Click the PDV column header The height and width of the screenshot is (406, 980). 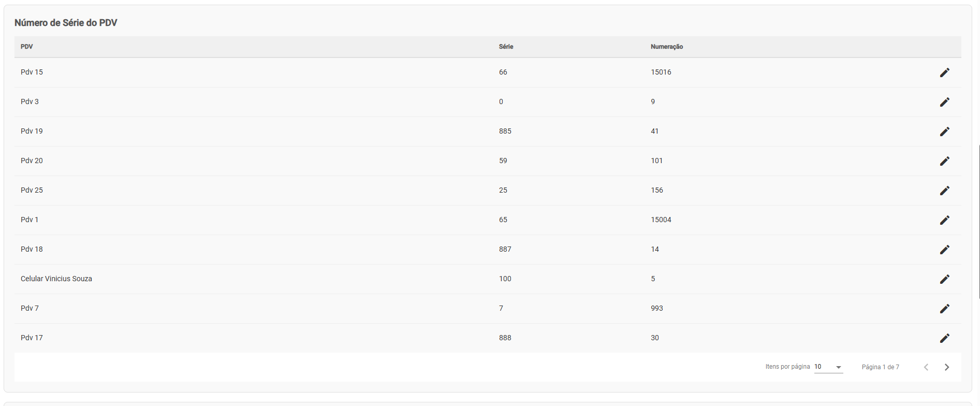[x=27, y=47]
